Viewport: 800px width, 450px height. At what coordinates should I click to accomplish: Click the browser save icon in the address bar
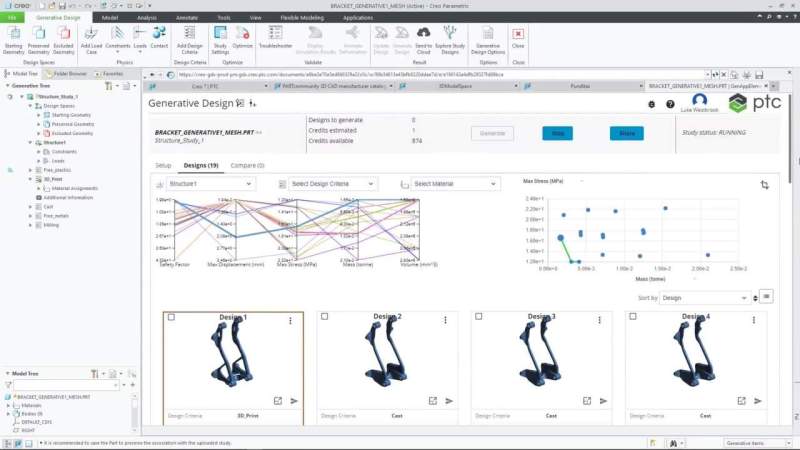pos(759,74)
